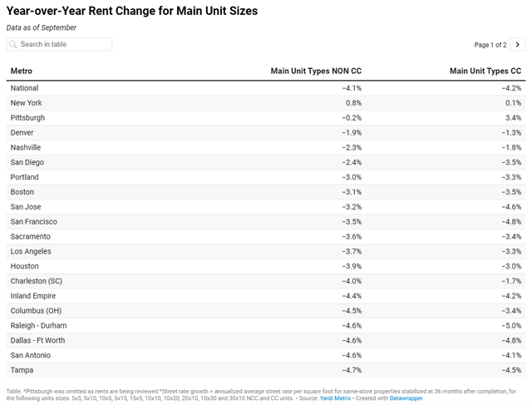Select the New York row

point(266,103)
